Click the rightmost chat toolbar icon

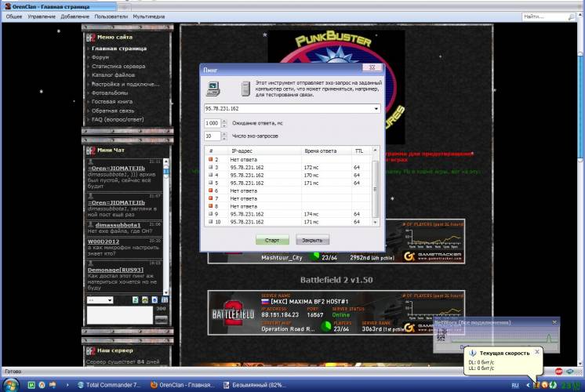(164, 299)
